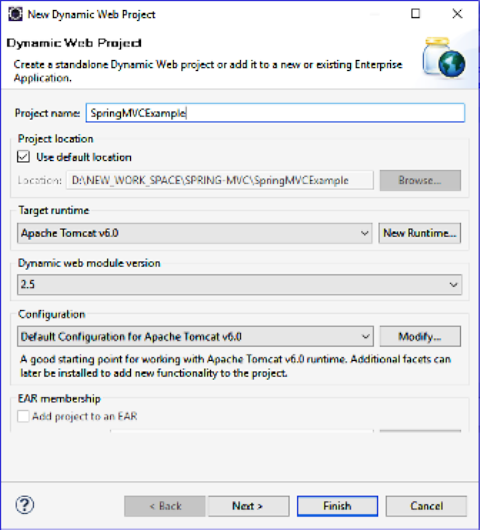Close the New Dynamic Web Project dialog
Screen dimensions: 480x530
[457, 14]
